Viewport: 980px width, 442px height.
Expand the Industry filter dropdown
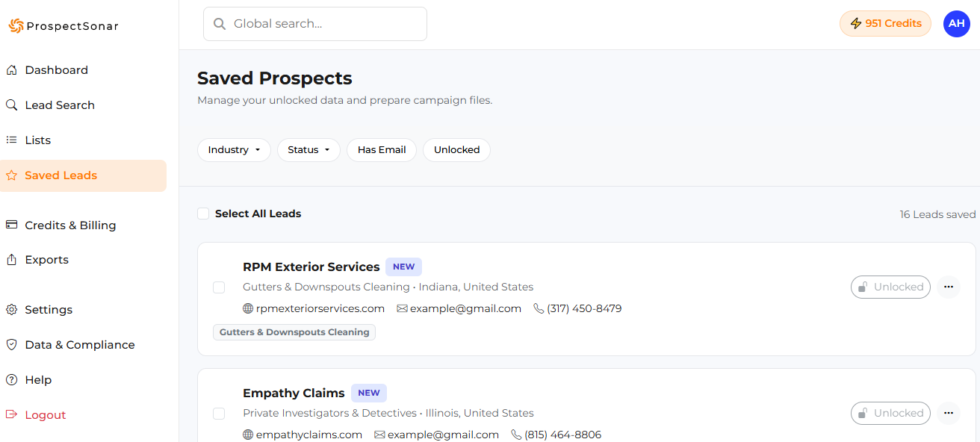tap(234, 150)
